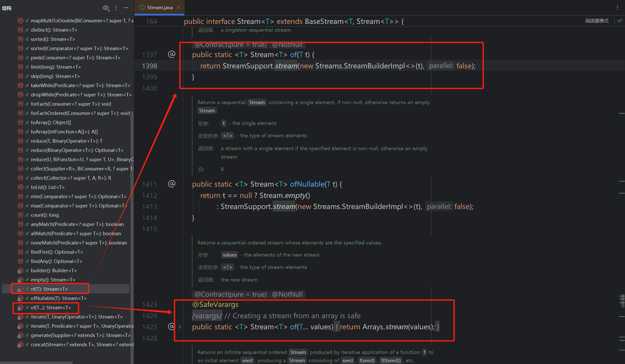Open the structure panel view options eye icon
The width and height of the screenshot is (625, 364).
click(106, 8)
